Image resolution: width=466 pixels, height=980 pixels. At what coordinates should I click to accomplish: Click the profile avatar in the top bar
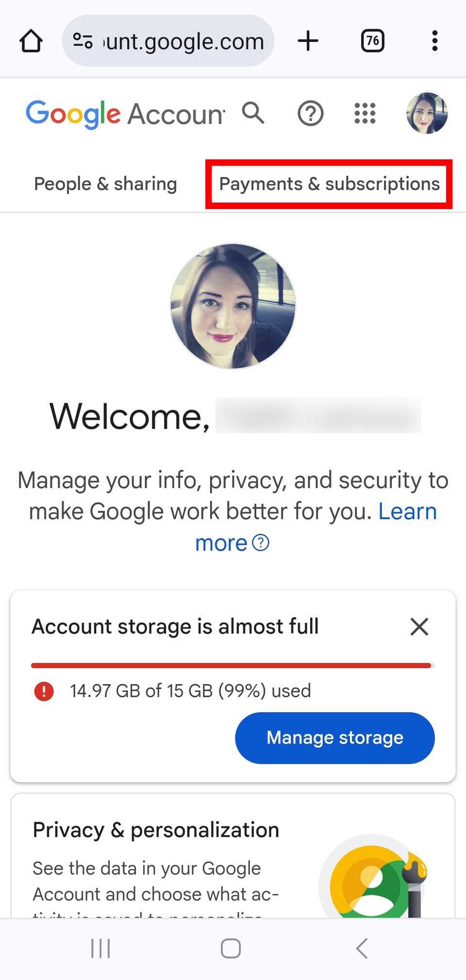coord(427,113)
